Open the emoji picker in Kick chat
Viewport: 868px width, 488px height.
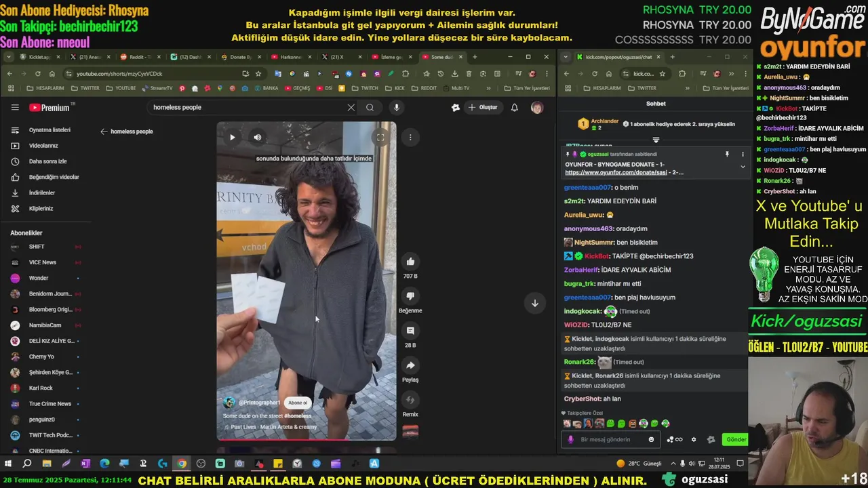coord(652,439)
